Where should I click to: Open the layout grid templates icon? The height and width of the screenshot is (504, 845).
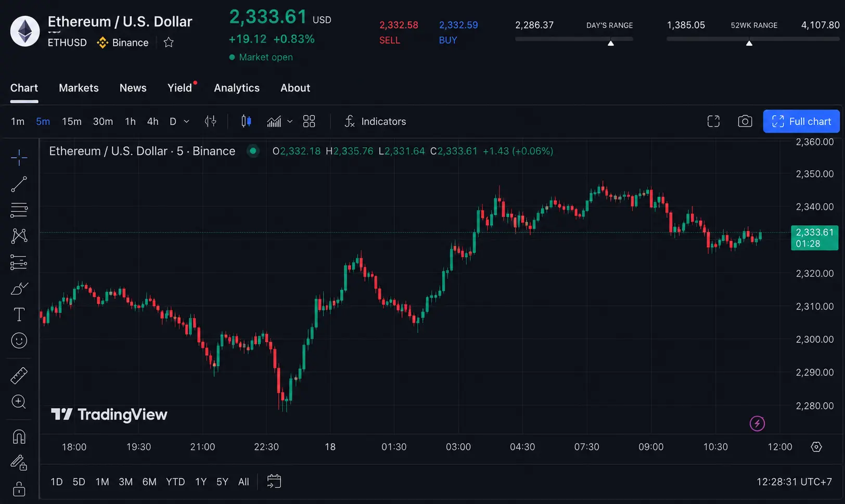pyautogui.click(x=309, y=121)
